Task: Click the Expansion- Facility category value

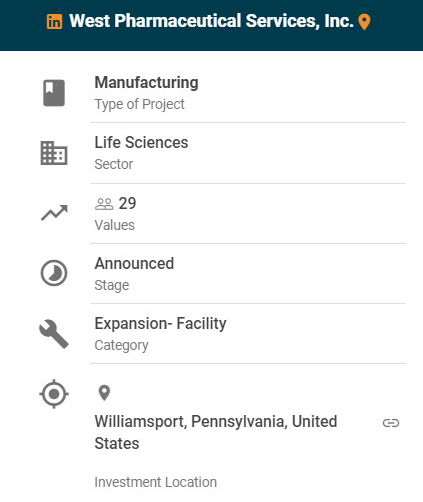Action: coord(160,324)
